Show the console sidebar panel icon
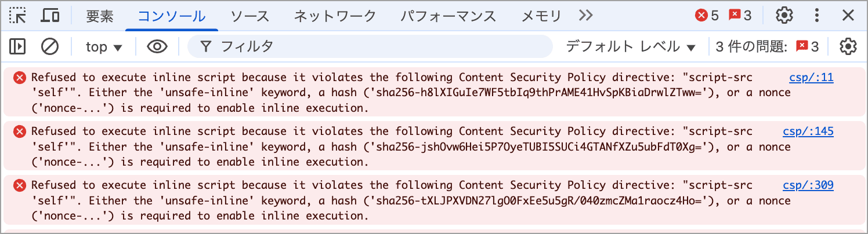The height and width of the screenshot is (234, 868). click(x=17, y=46)
